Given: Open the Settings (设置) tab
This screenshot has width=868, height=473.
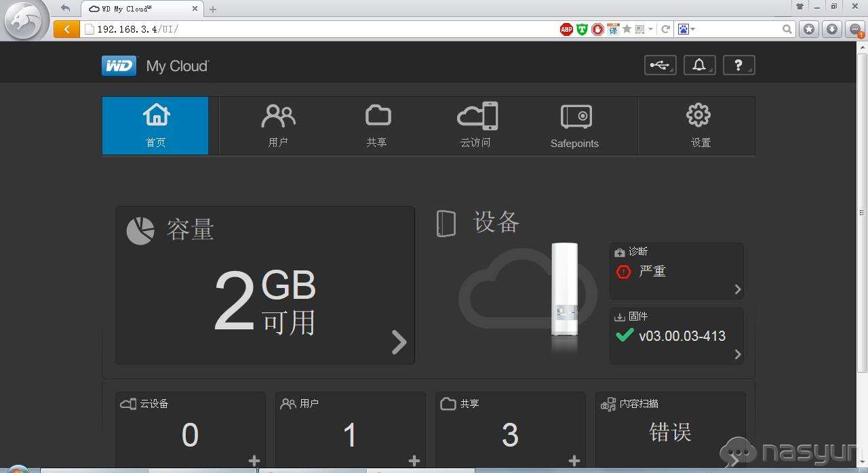Looking at the screenshot, I should (x=698, y=125).
